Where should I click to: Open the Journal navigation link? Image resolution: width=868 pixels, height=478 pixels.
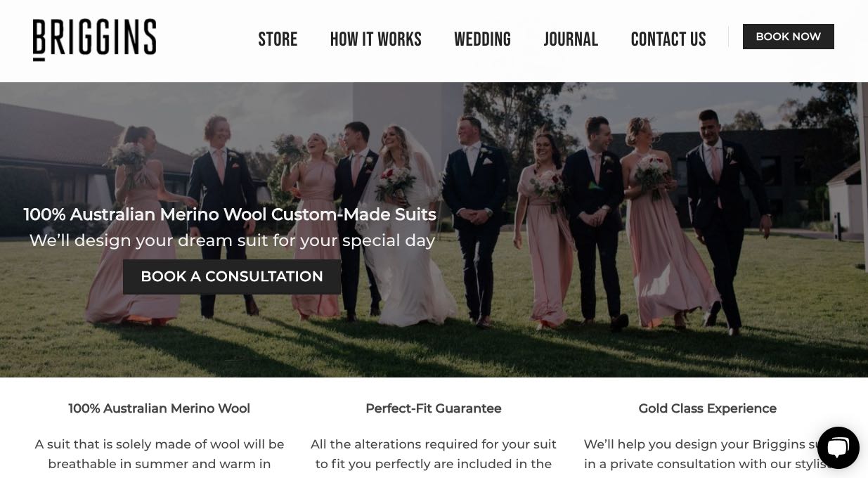tap(571, 39)
